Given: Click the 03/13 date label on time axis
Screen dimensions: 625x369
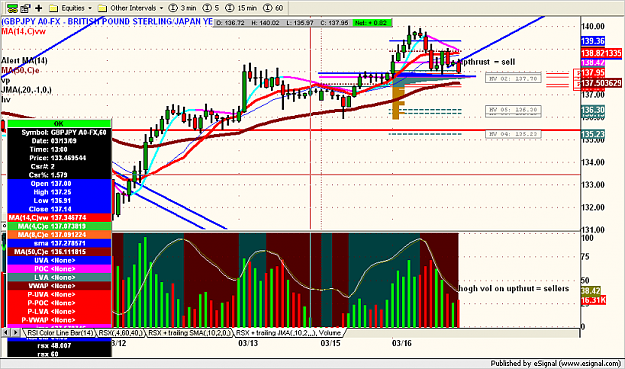Looking at the screenshot, I should 248,343.
